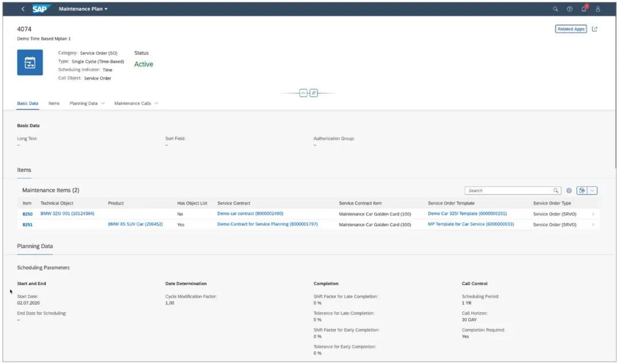Export the Maintenance Items table via export icon
Screen dimensions: 619x364
pyautogui.click(x=582, y=190)
